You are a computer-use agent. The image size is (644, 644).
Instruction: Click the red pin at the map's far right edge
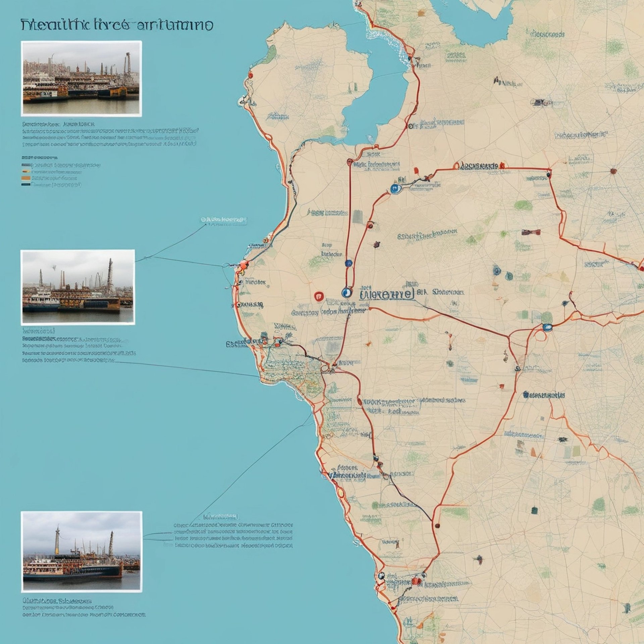coord(642,268)
